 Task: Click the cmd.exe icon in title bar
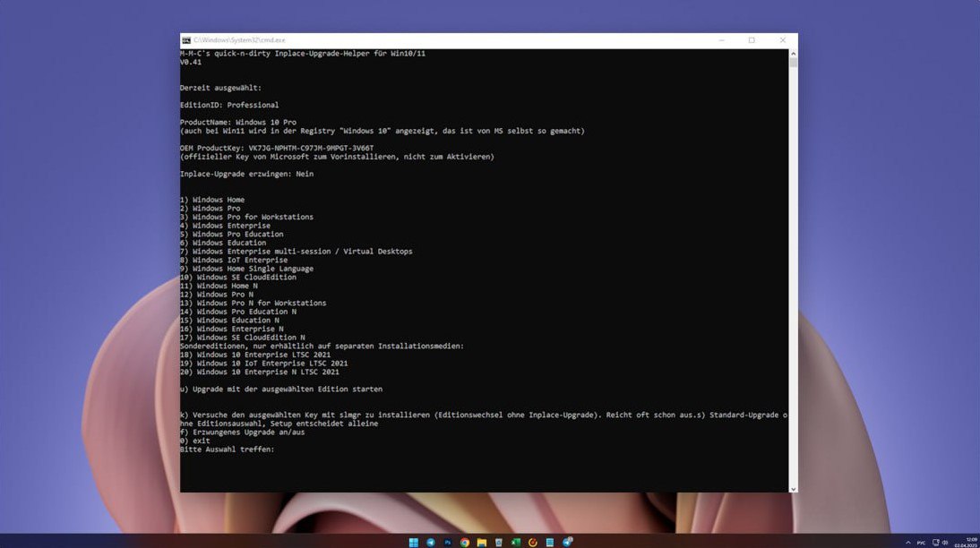pyautogui.click(x=185, y=40)
